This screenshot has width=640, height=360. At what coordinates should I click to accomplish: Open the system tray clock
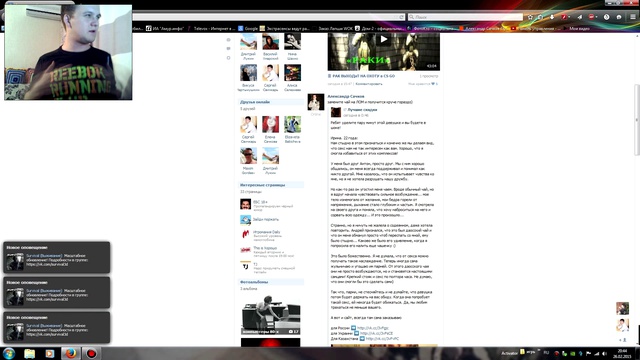622,353
